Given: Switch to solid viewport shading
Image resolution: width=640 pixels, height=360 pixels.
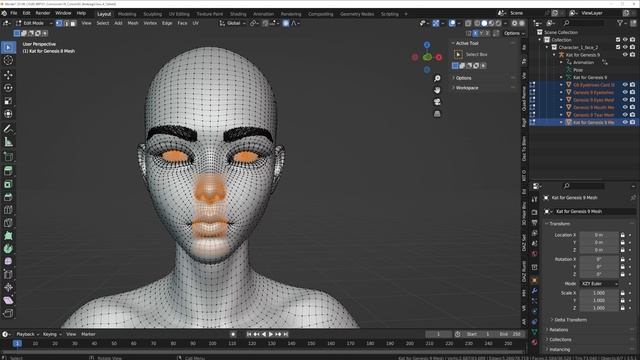Looking at the screenshot, I should pyautogui.click(x=484, y=23).
